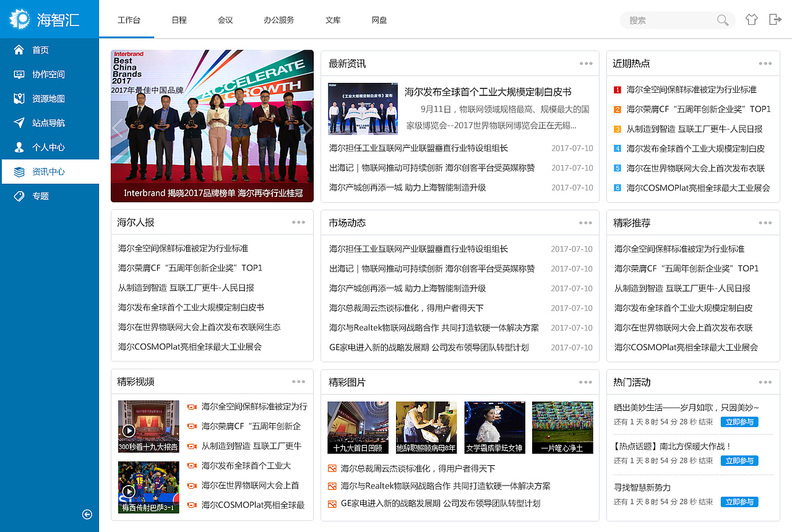The image size is (792, 532).
Task: Click the logout icon at top right
Action: point(775,19)
